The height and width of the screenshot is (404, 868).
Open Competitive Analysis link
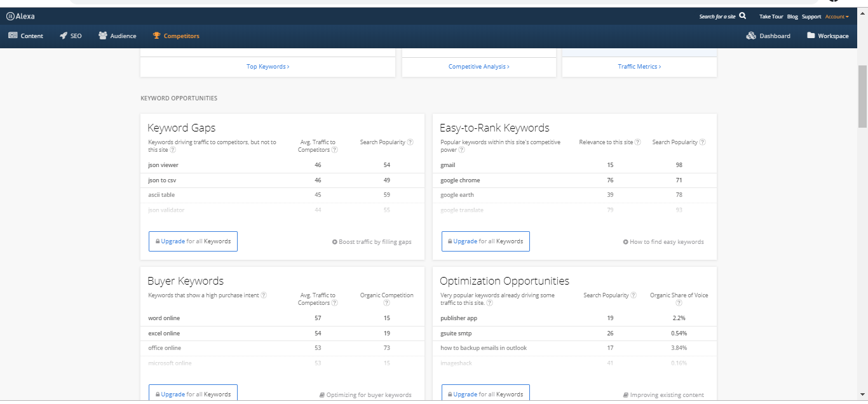pos(479,67)
